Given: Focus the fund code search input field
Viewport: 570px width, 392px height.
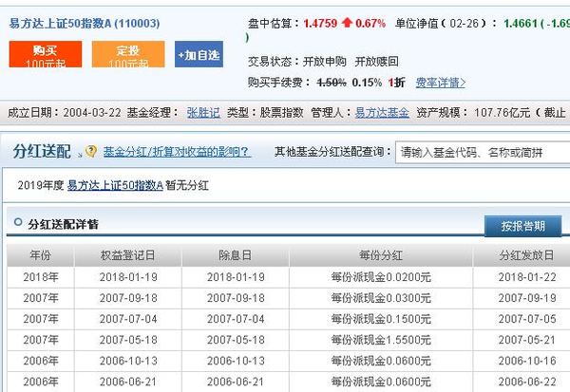Looking at the screenshot, I should pyautogui.click(x=483, y=152).
